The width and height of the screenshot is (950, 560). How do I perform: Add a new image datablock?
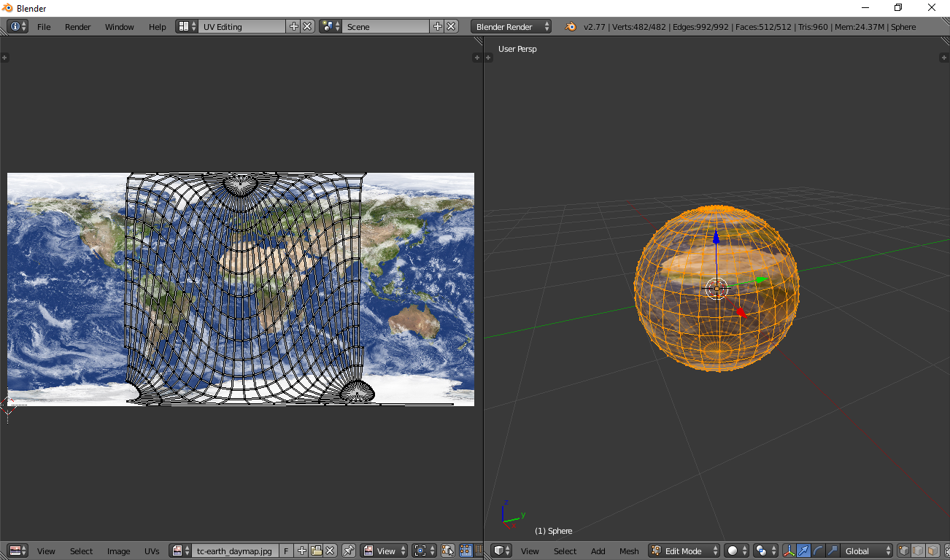pyautogui.click(x=302, y=551)
